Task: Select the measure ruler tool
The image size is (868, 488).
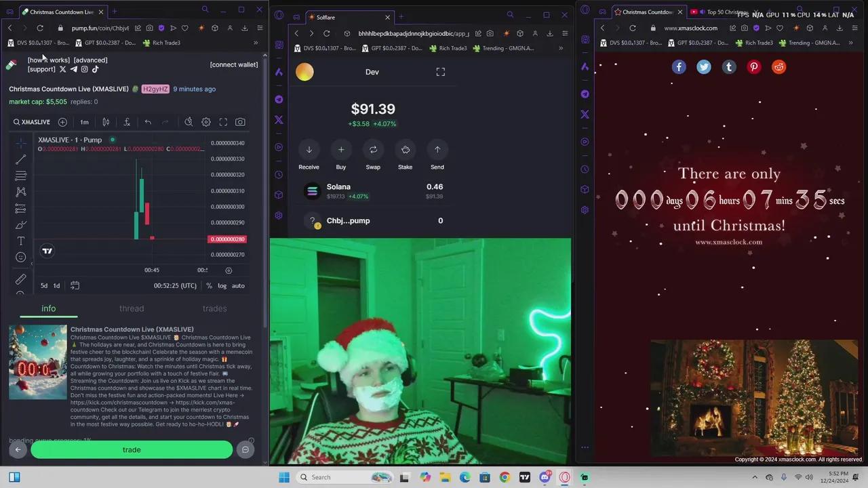Action: tap(20, 279)
